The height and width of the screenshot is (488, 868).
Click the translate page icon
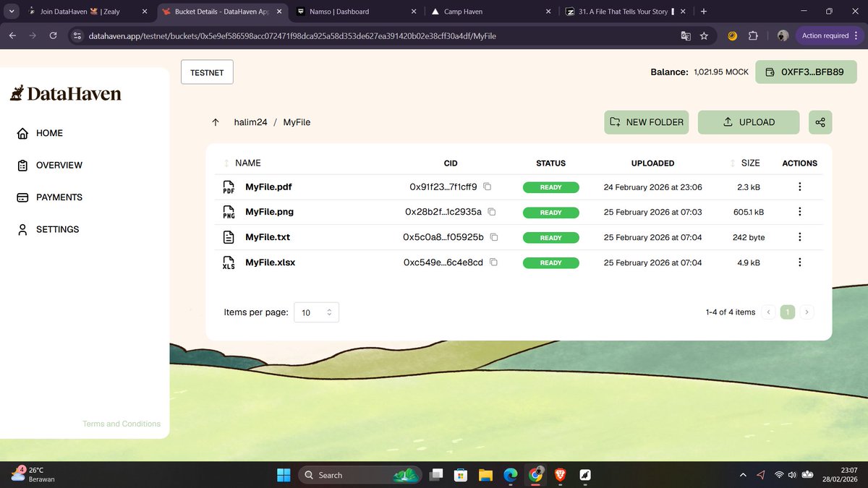[686, 35]
